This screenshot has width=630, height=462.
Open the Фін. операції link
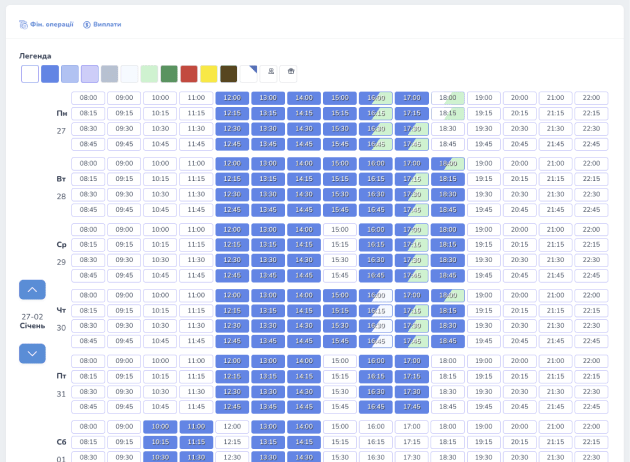click(46, 25)
